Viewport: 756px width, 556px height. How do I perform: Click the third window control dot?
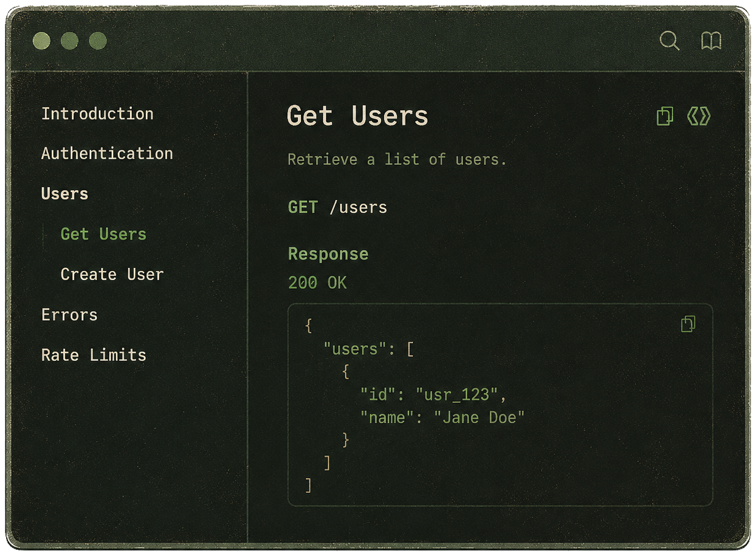(98, 41)
